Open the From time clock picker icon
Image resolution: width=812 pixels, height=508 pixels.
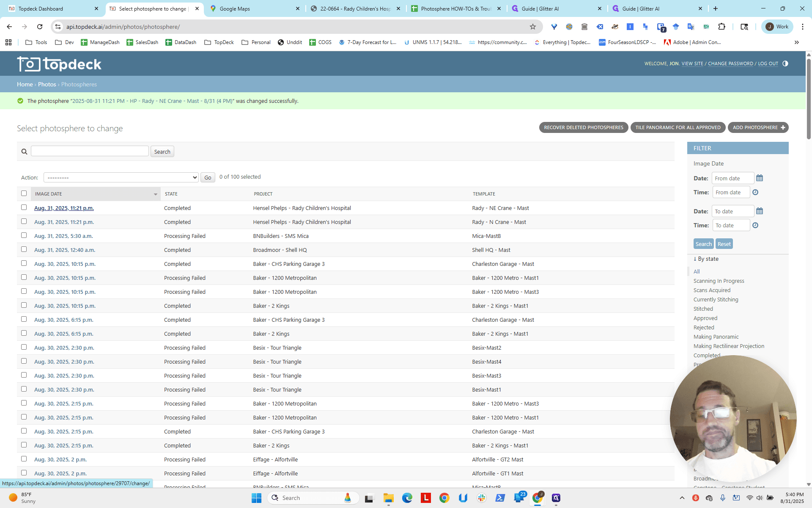pos(755,192)
